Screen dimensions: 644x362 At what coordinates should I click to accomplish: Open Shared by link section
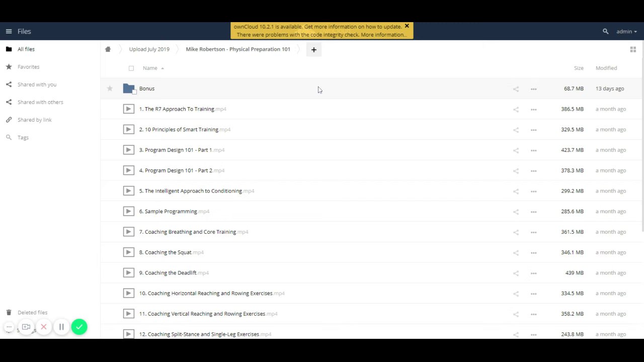click(x=34, y=120)
